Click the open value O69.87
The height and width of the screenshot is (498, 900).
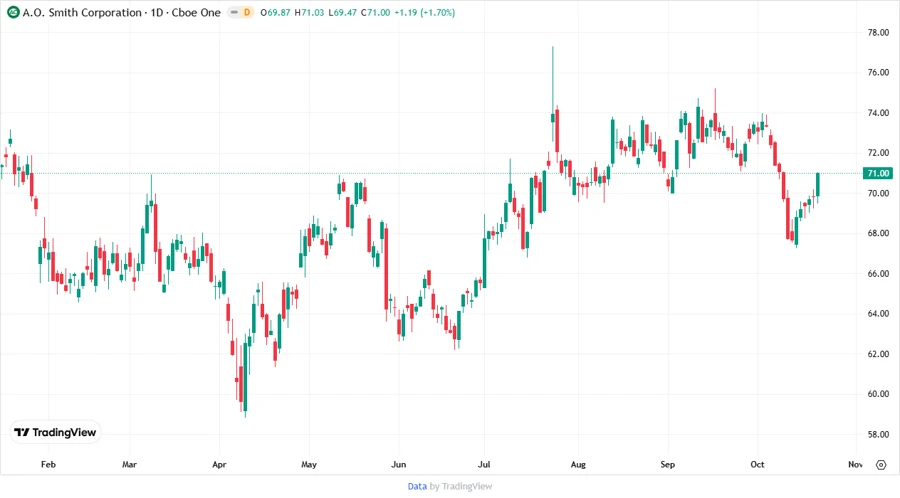(276, 13)
